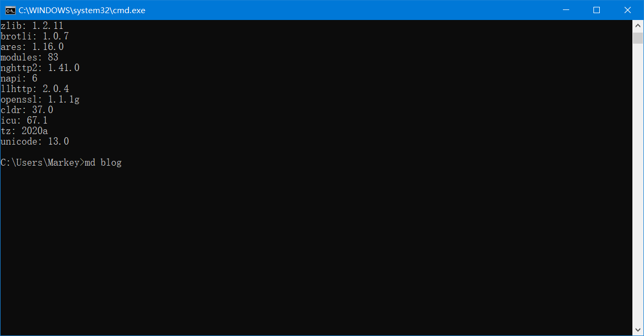Image resolution: width=644 pixels, height=336 pixels.
Task: Click the modules: 83 line
Action: [29, 57]
